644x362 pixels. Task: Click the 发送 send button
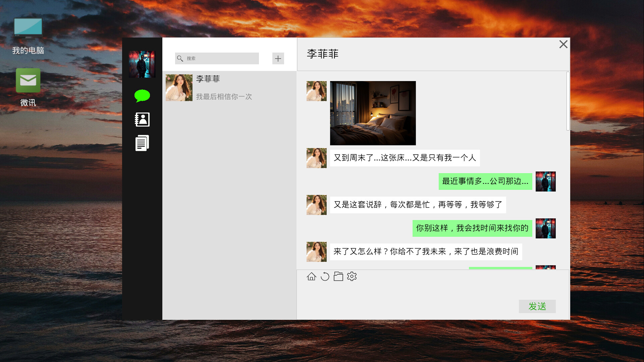(537, 306)
